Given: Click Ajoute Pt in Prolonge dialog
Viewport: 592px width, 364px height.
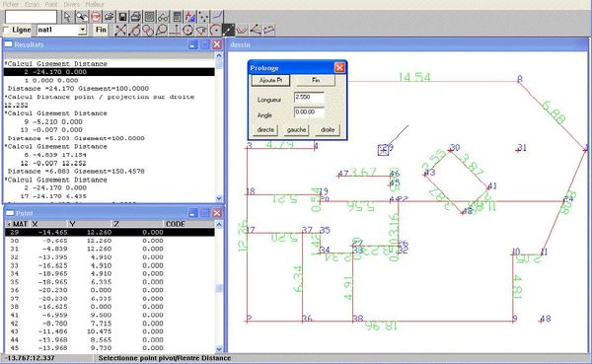Looking at the screenshot, I should click(270, 81).
